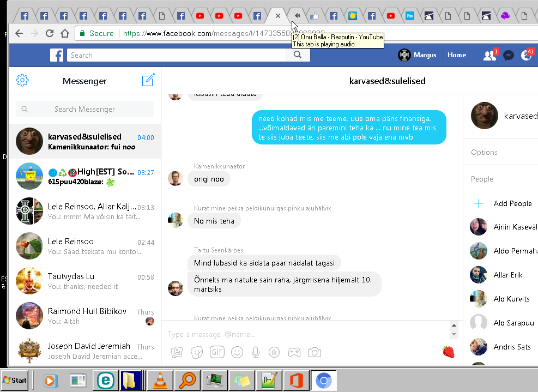Go to Facebook Home
The height and width of the screenshot is (392, 538).
point(457,55)
